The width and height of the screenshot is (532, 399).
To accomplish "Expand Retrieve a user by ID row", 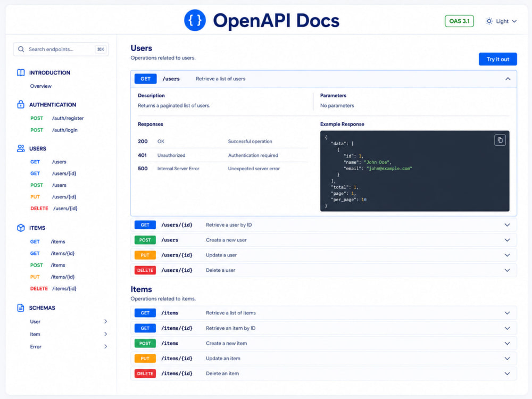I will click(x=323, y=225).
